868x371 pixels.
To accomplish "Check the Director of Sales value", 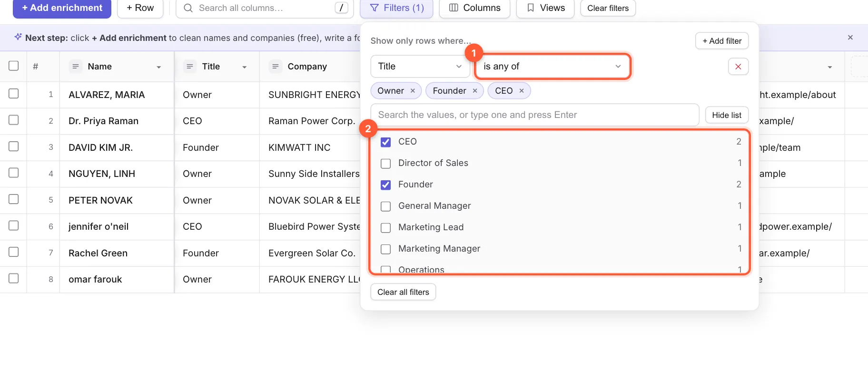I will [386, 164].
